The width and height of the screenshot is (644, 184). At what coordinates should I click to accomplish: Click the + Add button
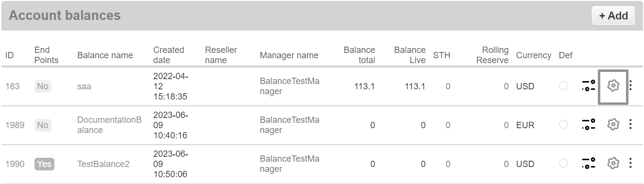tap(613, 16)
